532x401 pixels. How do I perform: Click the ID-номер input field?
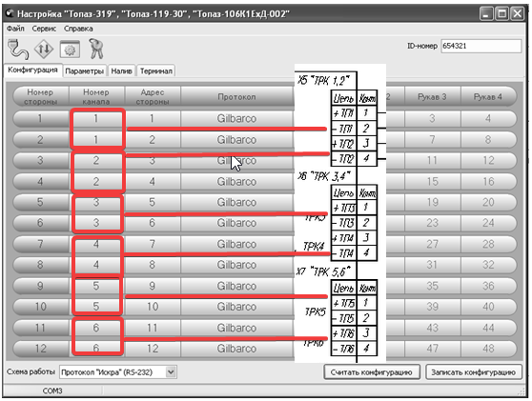(x=481, y=46)
